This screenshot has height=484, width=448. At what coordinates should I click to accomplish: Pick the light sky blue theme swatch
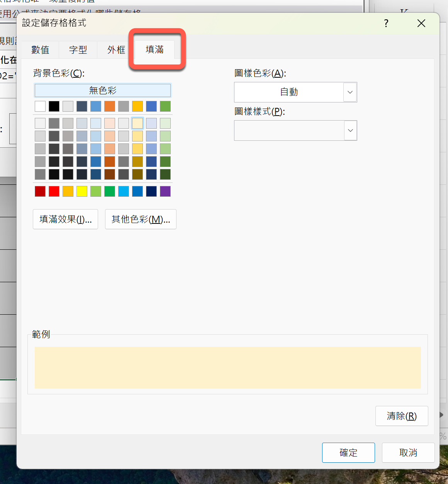(96, 106)
